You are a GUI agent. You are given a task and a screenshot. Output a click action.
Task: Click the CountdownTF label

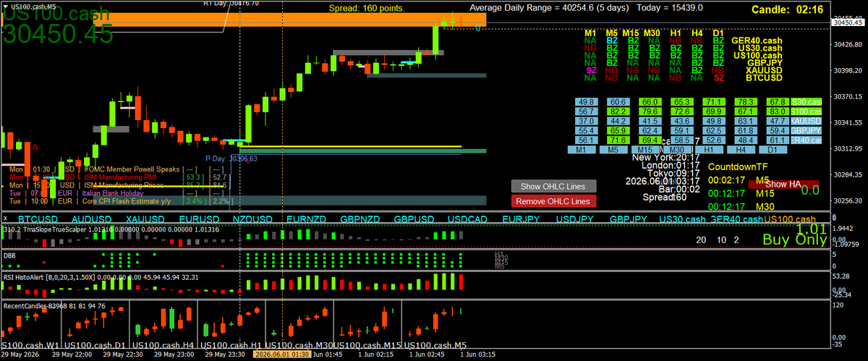point(739,166)
